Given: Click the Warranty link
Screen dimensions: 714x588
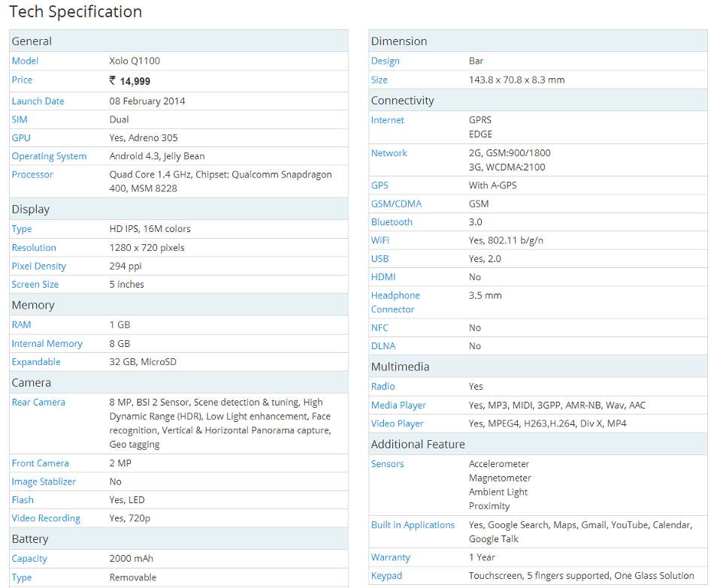Looking at the screenshot, I should 391,557.
